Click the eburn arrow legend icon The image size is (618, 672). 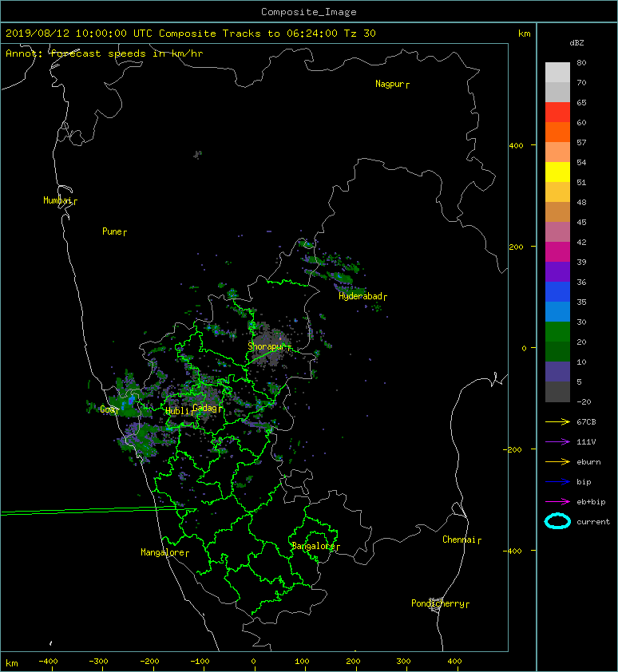[x=557, y=461]
